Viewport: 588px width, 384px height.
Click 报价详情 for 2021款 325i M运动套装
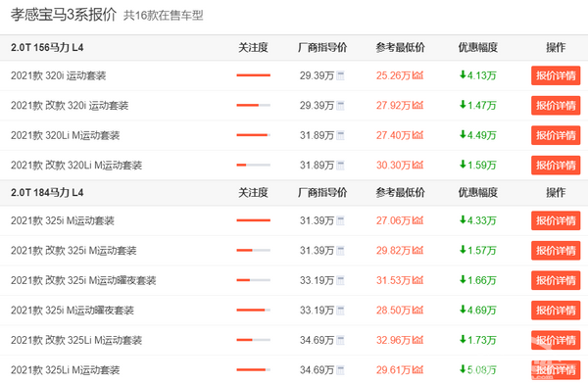(x=556, y=220)
